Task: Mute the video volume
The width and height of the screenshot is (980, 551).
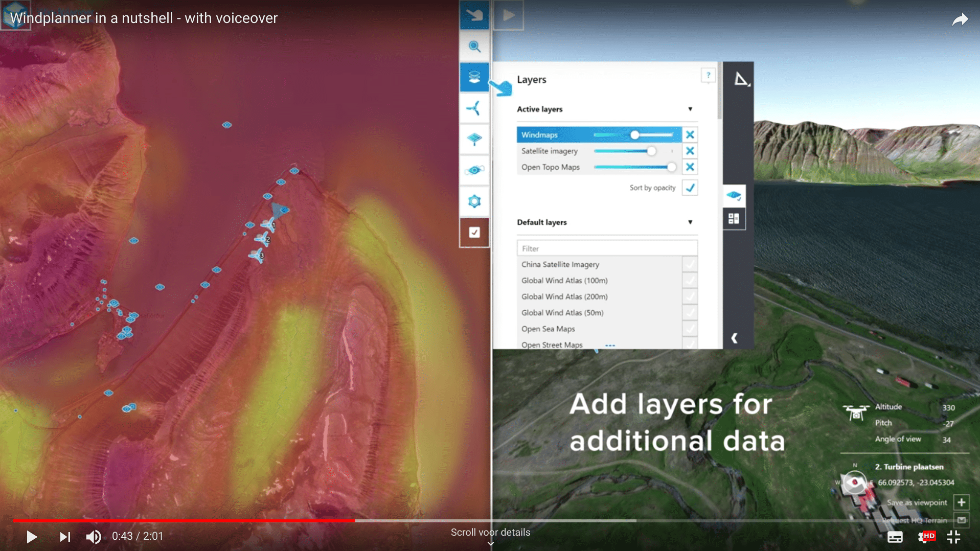Action: tap(94, 537)
